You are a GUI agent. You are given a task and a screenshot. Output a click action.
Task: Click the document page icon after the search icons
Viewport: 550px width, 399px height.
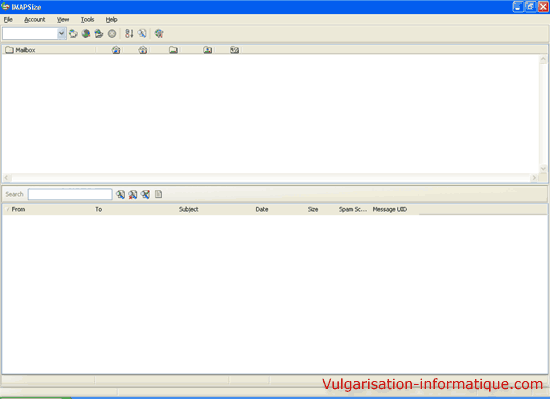tap(159, 194)
